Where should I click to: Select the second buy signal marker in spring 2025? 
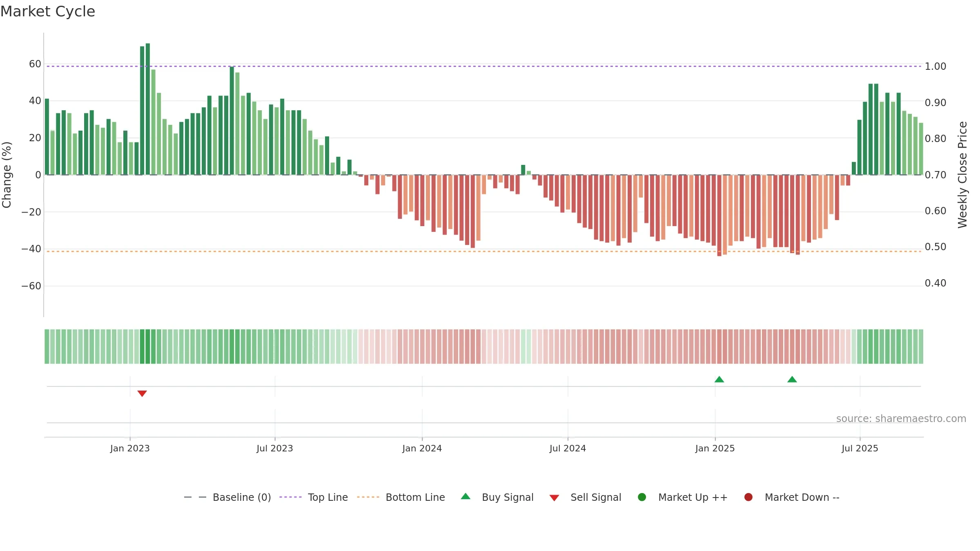(792, 379)
